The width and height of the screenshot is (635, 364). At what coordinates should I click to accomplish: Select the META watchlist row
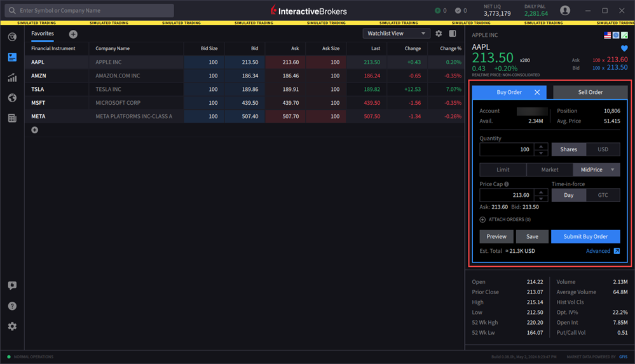tap(245, 116)
